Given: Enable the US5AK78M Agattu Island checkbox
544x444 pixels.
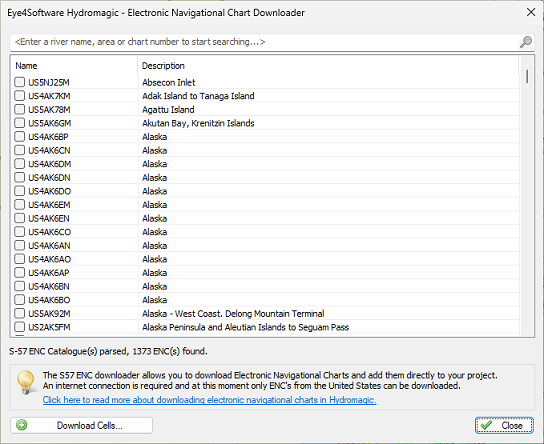Looking at the screenshot, I should pos(19,109).
